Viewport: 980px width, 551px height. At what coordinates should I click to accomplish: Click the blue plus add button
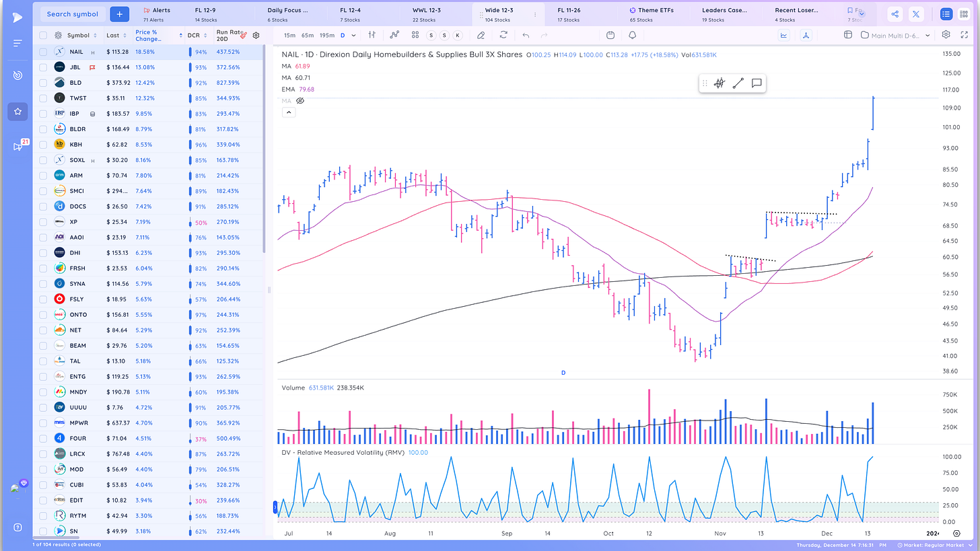pos(119,13)
